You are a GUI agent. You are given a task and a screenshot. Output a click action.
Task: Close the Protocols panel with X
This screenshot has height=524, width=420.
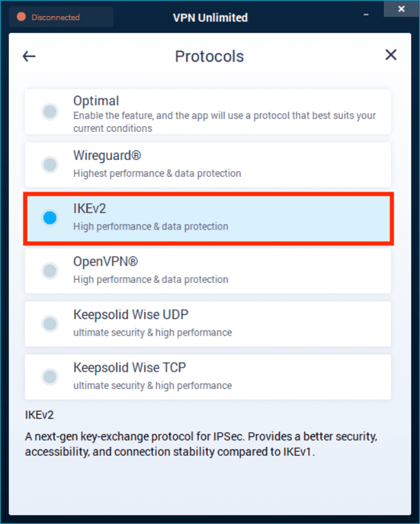(x=390, y=55)
